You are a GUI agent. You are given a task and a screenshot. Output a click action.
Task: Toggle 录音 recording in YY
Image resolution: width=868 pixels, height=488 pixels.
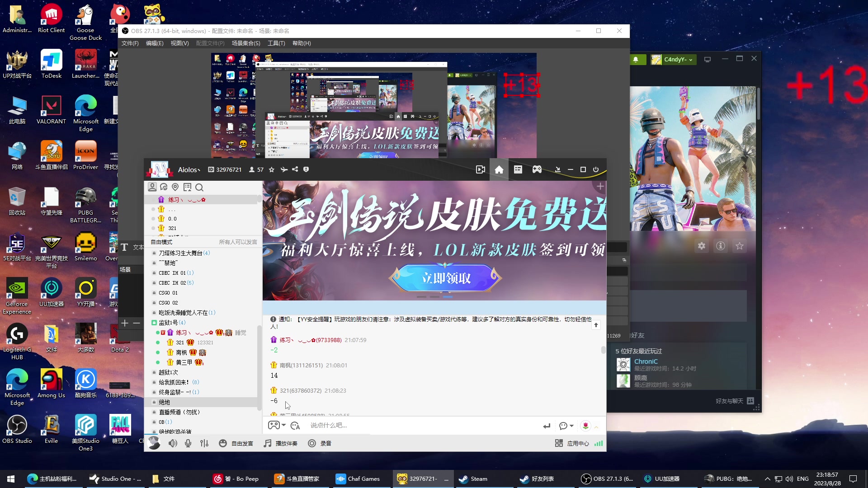(x=320, y=443)
